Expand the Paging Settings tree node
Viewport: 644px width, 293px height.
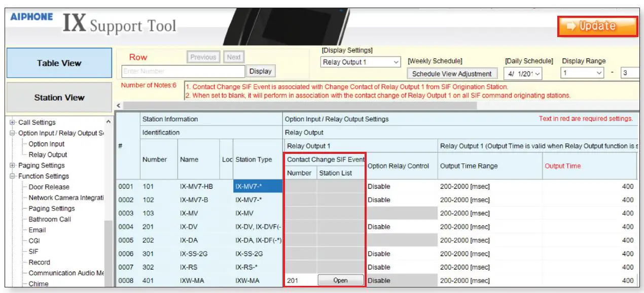coord(13,166)
